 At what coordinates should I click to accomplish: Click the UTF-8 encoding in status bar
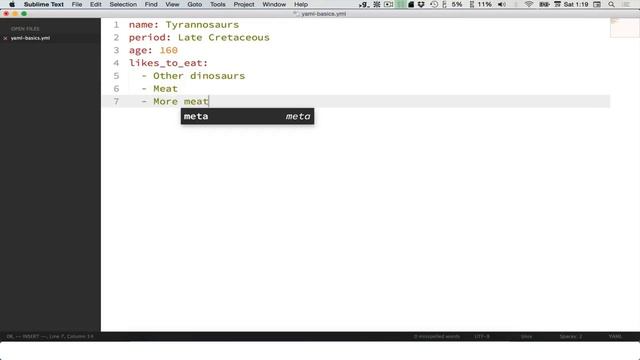[x=482, y=336]
